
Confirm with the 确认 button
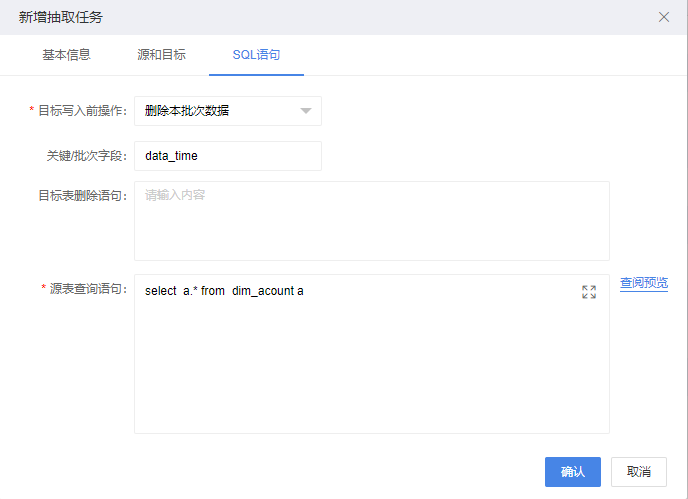[x=573, y=472]
